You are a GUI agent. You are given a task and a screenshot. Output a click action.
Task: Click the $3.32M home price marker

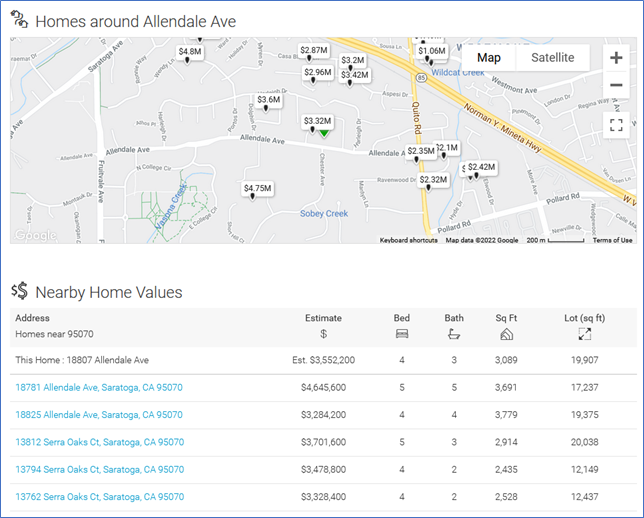317,121
